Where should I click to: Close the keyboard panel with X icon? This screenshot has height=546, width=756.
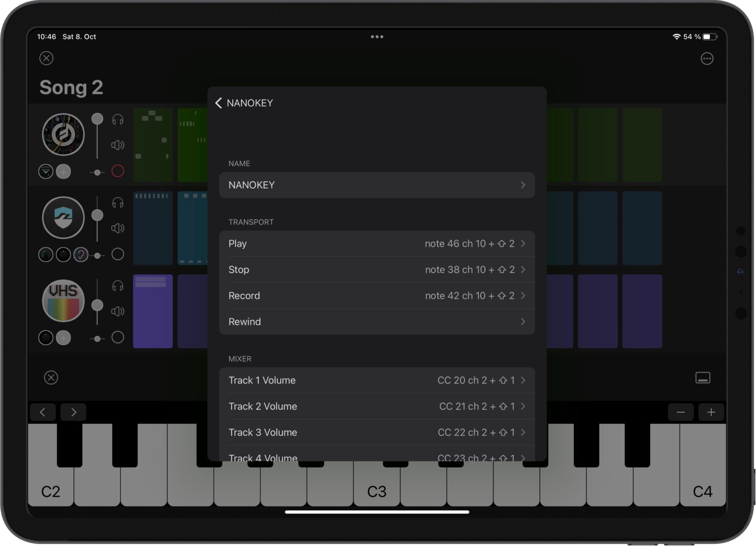coord(51,378)
